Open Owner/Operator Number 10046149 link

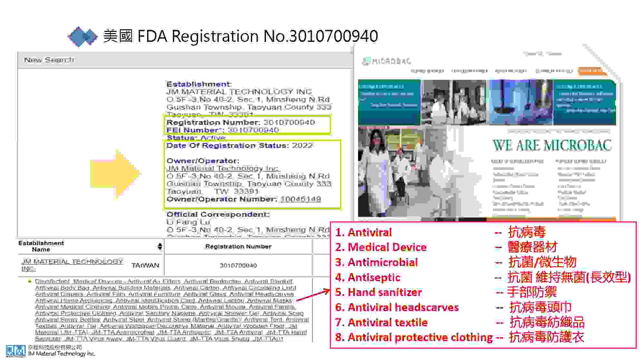[x=300, y=199]
